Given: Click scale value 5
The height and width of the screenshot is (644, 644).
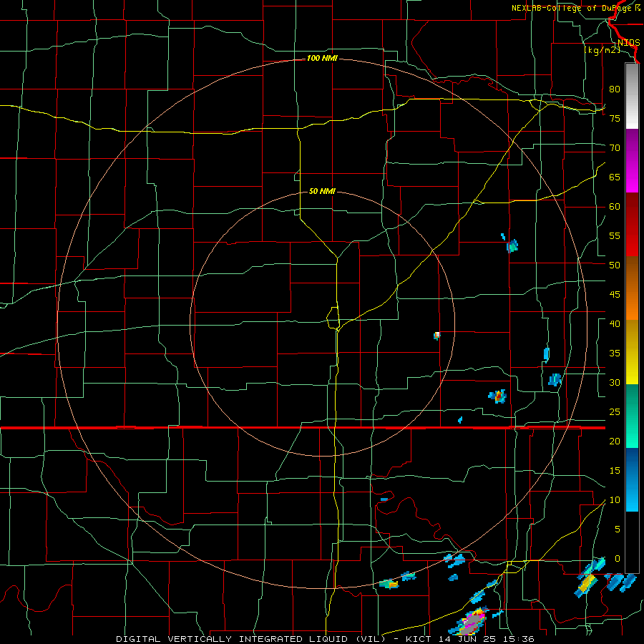Looking at the screenshot, I should (617, 530).
